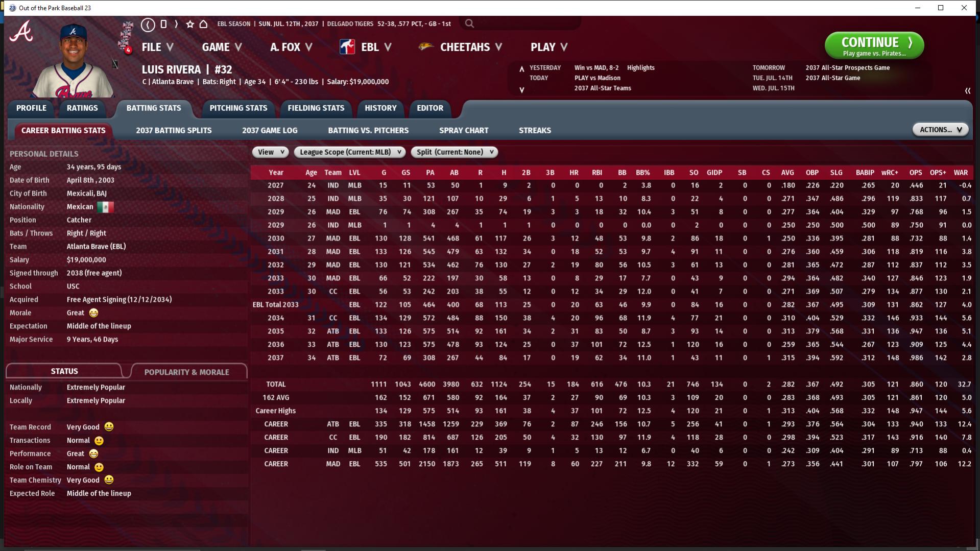980x551 pixels.
Task: Open the League Scope dropdown
Action: point(350,152)
